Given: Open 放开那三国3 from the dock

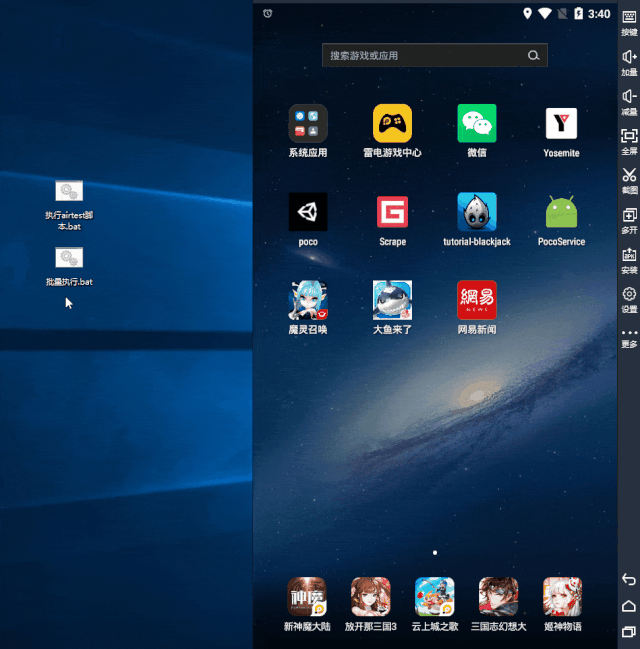Looking at the screenshot, I should [x=371, y=596].
